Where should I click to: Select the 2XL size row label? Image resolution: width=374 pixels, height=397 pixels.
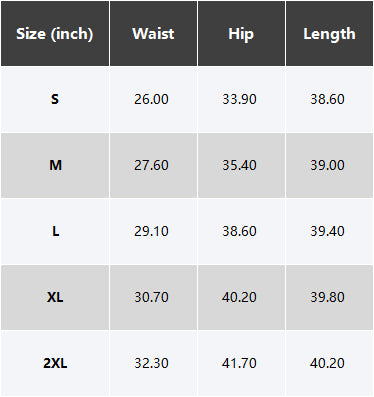point(55,363)
